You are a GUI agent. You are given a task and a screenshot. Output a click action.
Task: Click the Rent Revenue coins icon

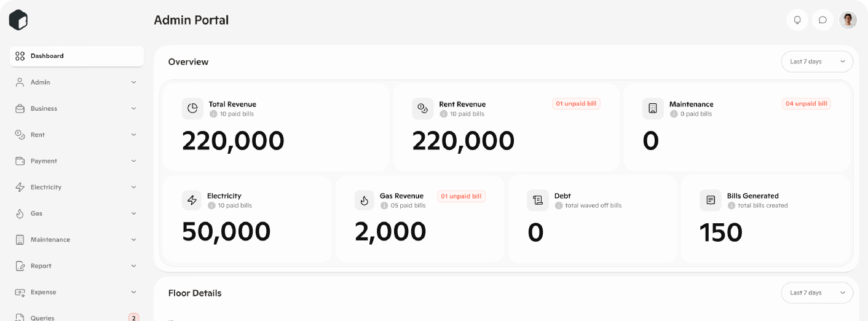click(422, 108)
